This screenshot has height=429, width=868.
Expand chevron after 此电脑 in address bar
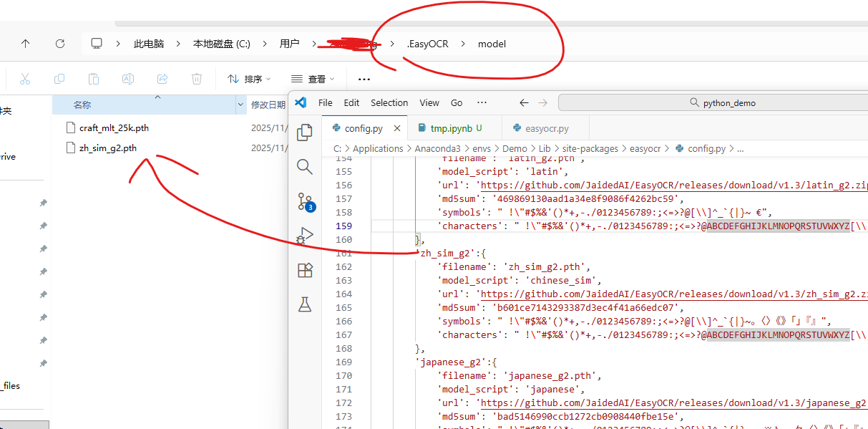[178, 44]
